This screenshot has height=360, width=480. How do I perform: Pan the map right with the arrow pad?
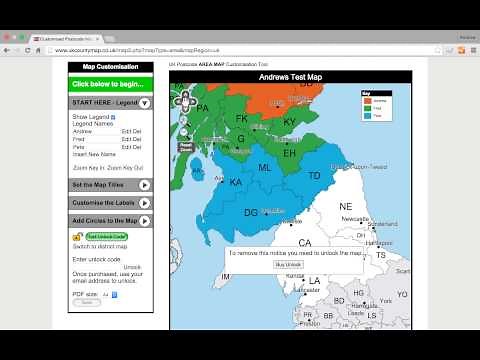coord(192,101)
